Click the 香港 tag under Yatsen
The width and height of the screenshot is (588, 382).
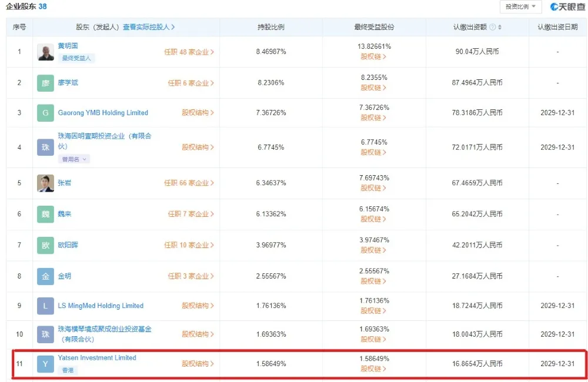coord(68,370)
